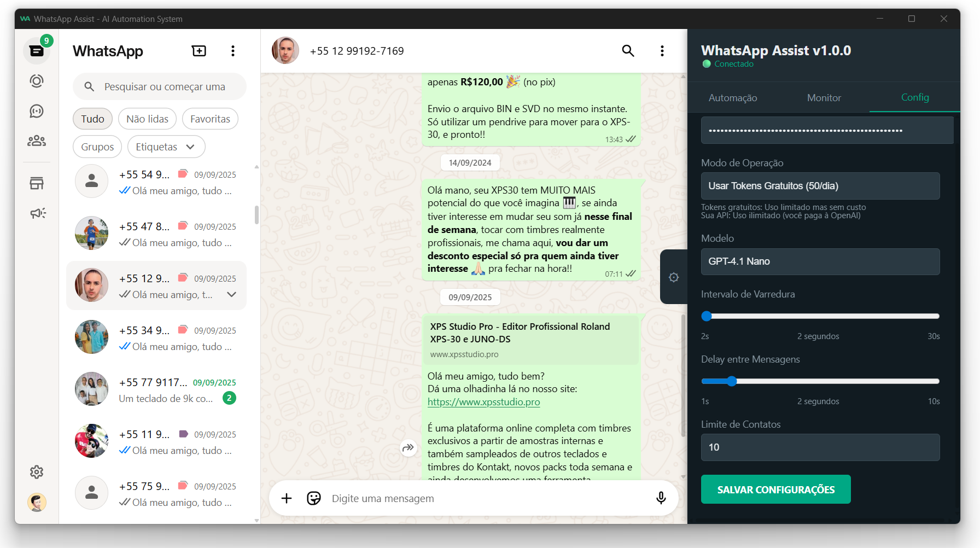Open the Modo de Operação dropdown
The width and height of the screenshot is (980, 548).
tap(820, 186)
